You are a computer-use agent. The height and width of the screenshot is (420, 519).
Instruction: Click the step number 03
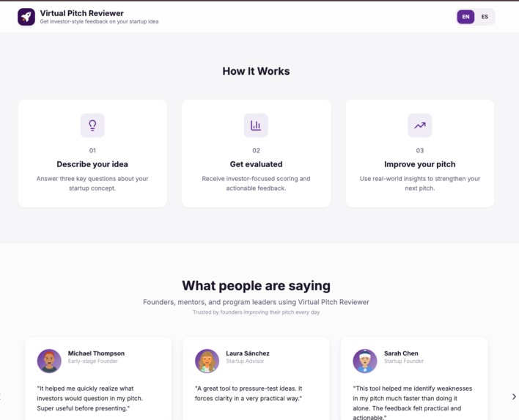420,150
